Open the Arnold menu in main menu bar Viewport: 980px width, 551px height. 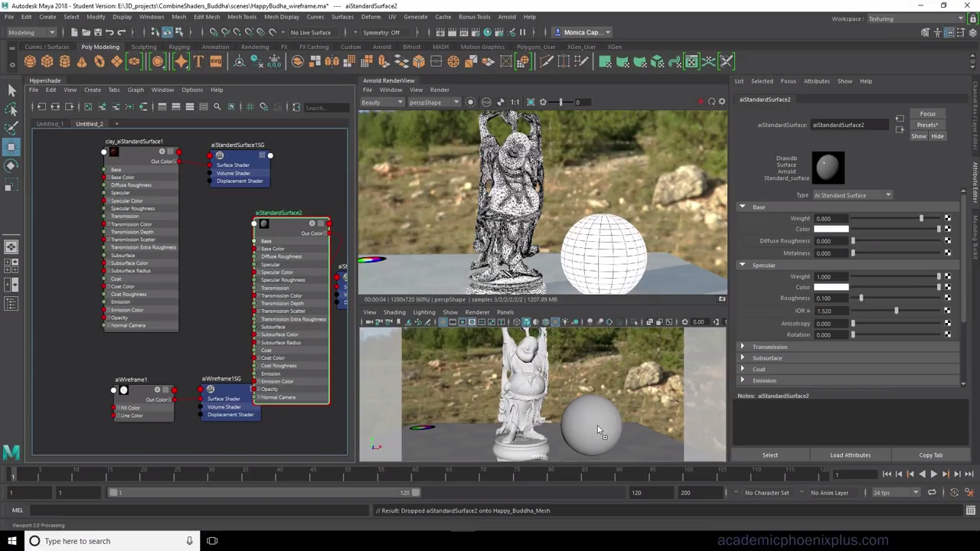(507, 17)
